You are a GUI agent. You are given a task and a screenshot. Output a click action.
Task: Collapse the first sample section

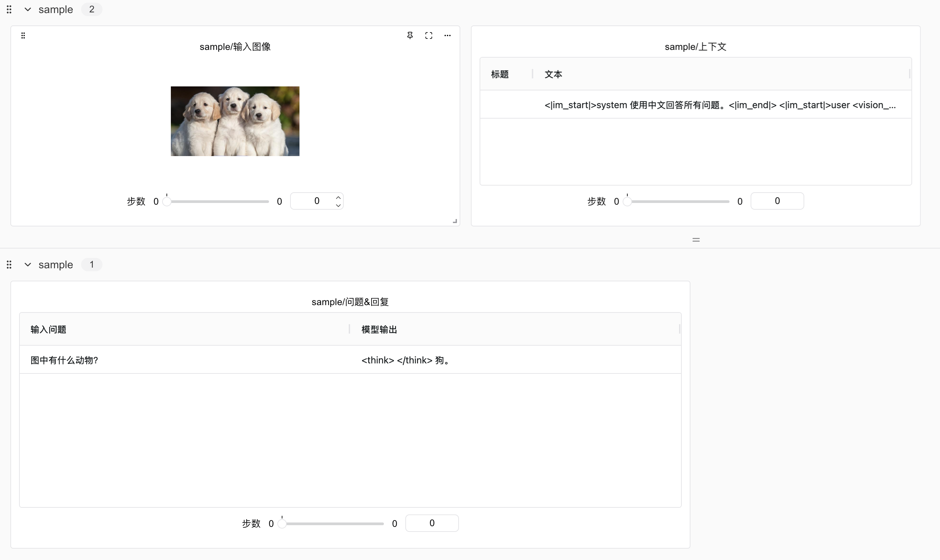click(x=27, y=9)
